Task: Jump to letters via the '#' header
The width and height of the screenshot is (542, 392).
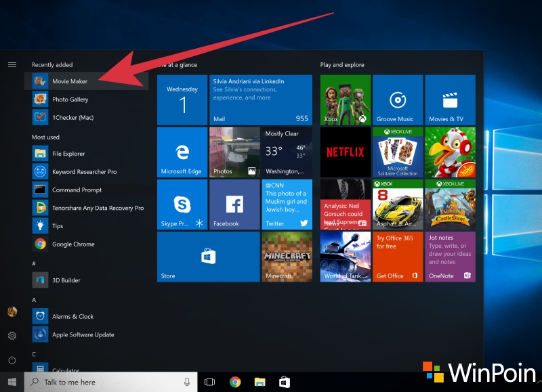Action: 34,264
